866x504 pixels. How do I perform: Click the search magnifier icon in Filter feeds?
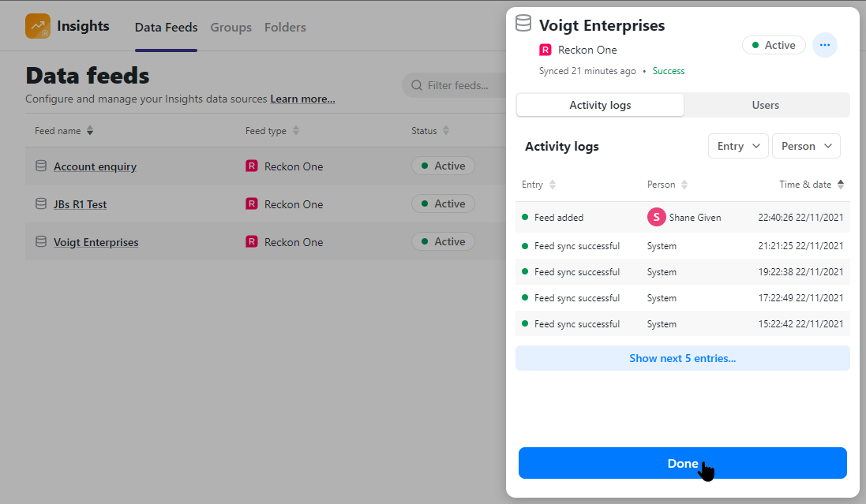pos(417,85)
